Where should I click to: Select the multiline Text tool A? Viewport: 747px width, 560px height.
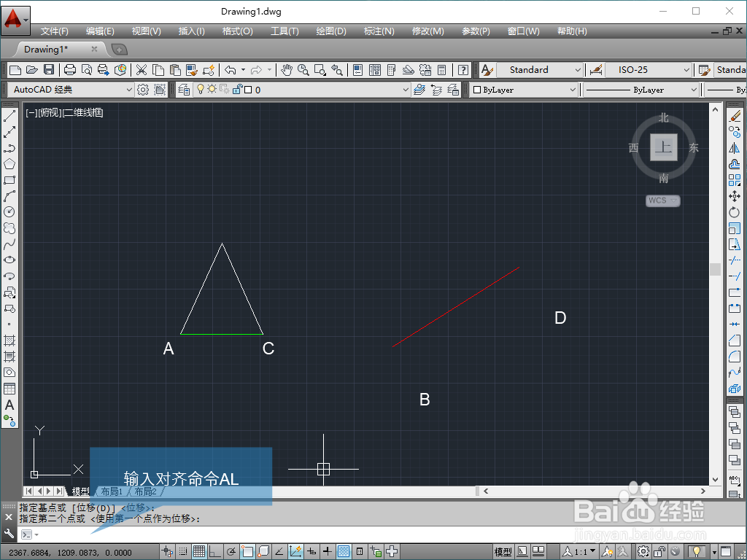click(9, 405)
